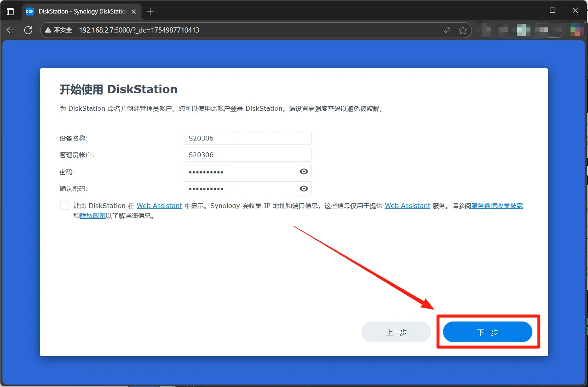Open the 服务数据收集披露 link
This screenshot has height=387, width=588.
click(497, 206)
